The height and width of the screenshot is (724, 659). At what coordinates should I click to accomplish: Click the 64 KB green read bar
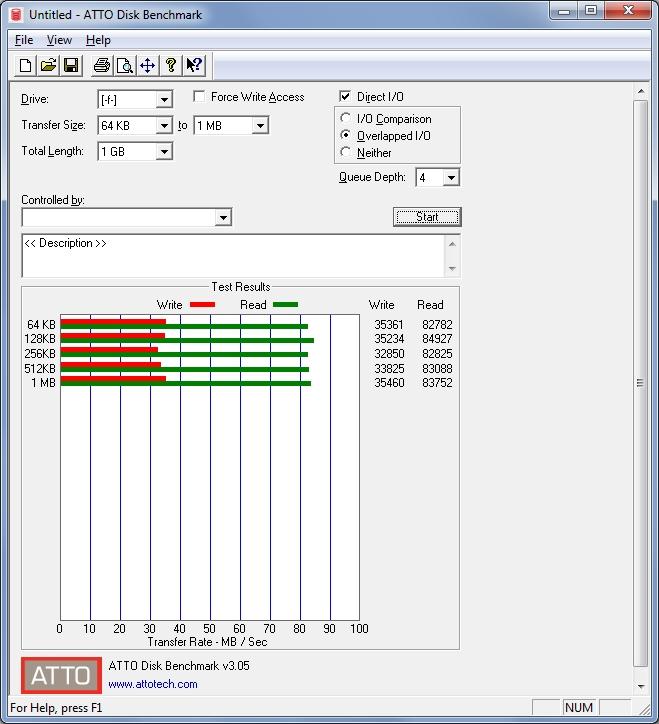point(184,326)
